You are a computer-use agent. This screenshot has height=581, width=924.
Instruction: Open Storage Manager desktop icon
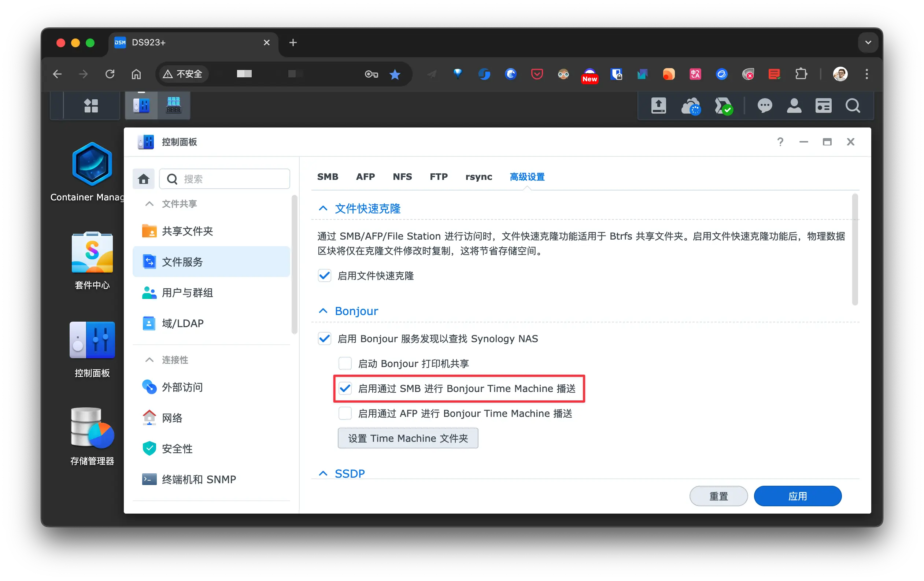click(x=92, y=428)
